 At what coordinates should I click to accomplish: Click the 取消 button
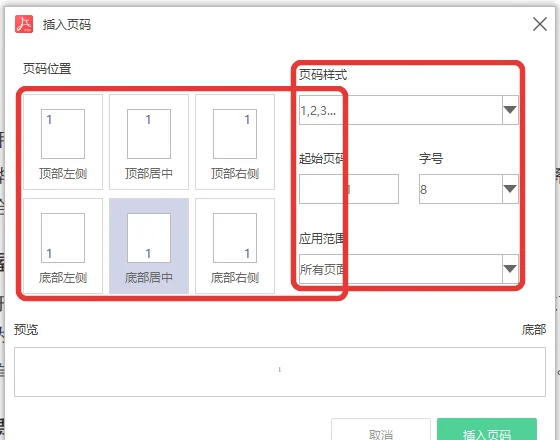381,430
